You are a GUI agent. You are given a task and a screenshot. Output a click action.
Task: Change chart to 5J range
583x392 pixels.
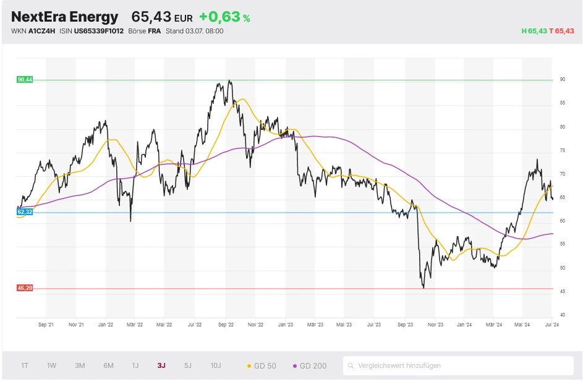[188, 365]
